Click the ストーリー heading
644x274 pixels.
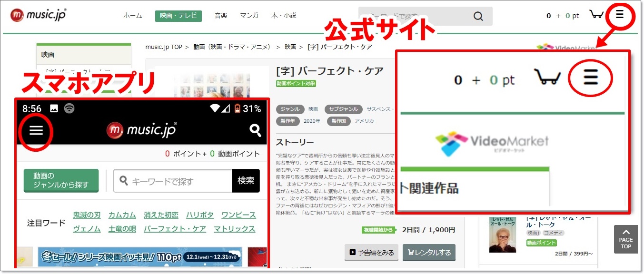point(295,142)
